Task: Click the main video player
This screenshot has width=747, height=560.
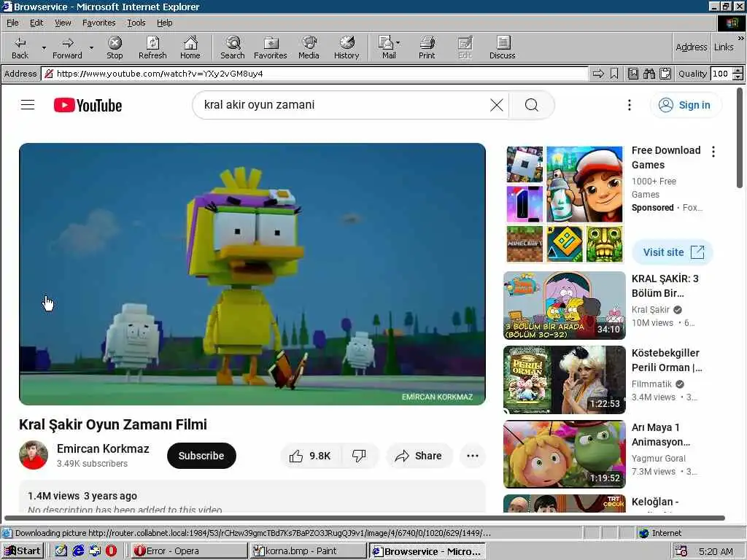Action: (252, 274)
